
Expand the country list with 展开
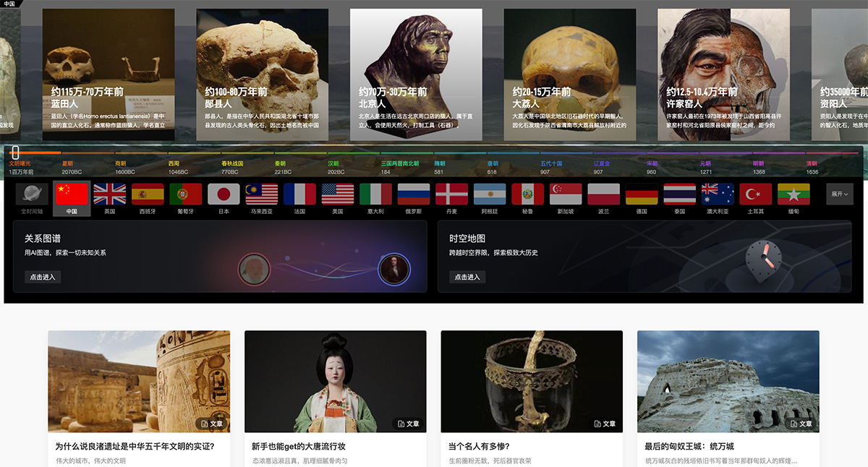[x=840, y=194]
